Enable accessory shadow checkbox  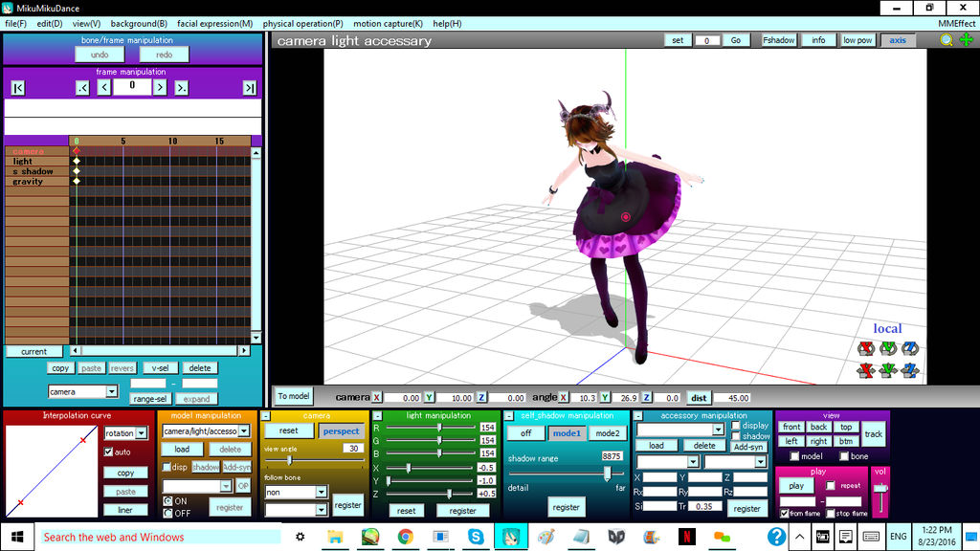[736, 436]
